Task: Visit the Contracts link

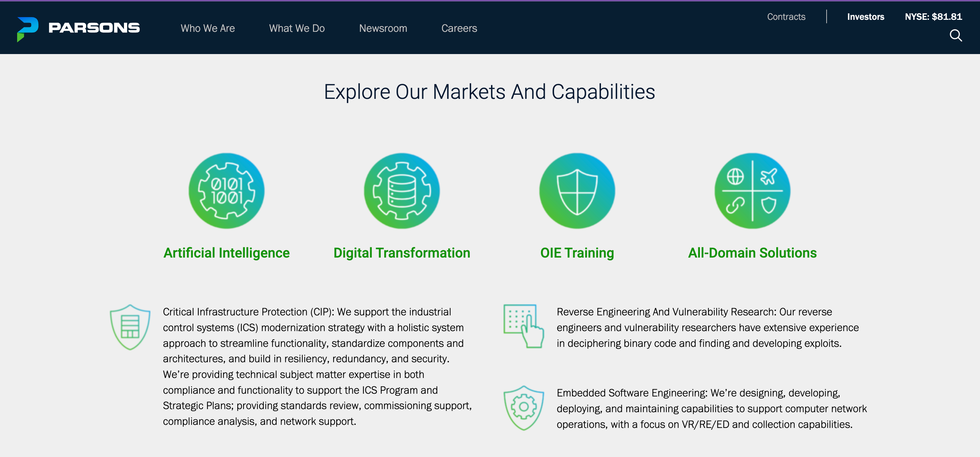Action: pyautogui.click(x=786, y=17)
